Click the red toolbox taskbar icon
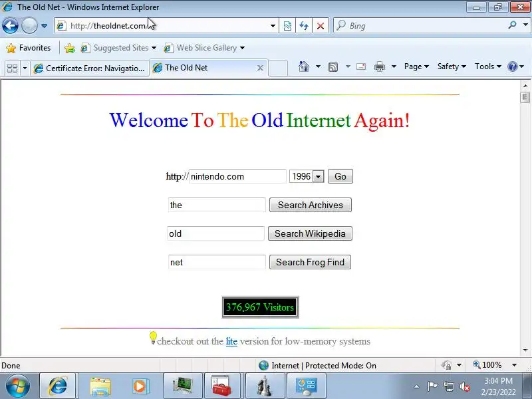The height and width of the screenshot is (399, 532). (221, 386)
